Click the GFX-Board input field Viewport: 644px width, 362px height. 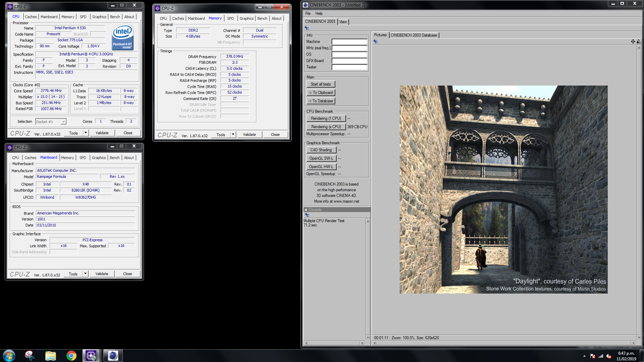[349, 61]
